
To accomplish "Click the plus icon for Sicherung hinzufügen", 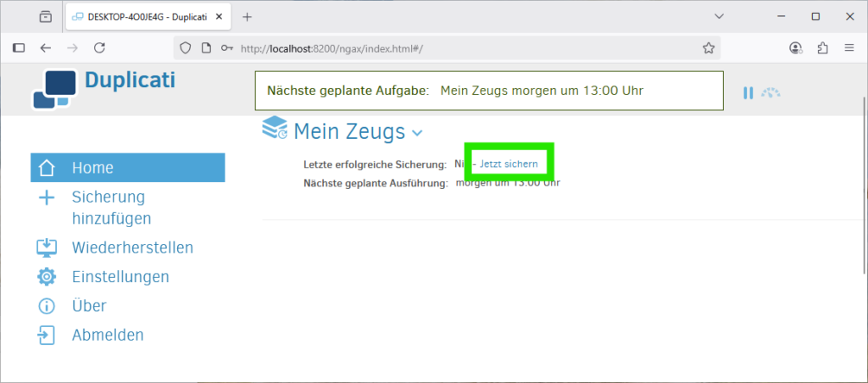I will (47, 197).
